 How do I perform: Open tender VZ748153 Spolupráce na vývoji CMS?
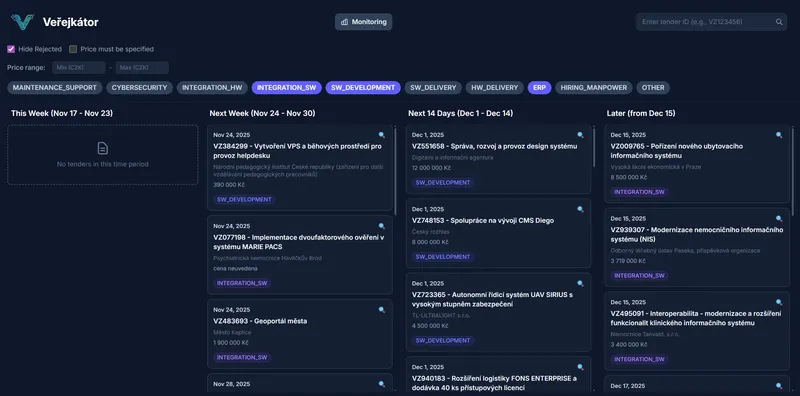coord(483,220)
